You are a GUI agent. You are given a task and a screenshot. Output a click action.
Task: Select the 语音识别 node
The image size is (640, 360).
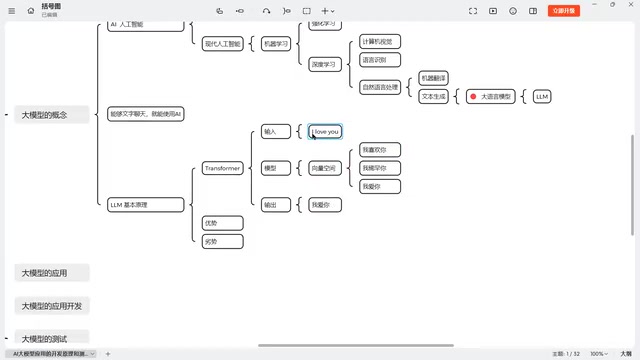click(380, 60)
